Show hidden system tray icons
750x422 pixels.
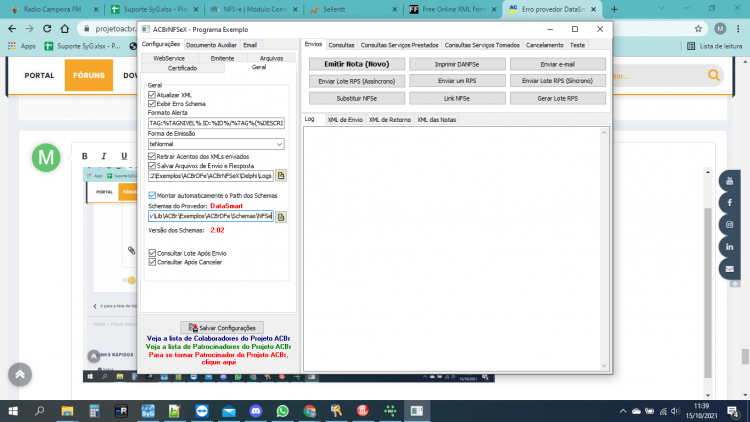(623, 411)
